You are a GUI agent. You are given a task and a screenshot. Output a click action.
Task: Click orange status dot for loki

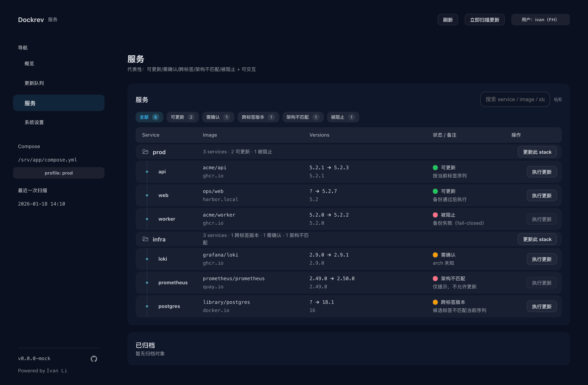coord(435,255)
